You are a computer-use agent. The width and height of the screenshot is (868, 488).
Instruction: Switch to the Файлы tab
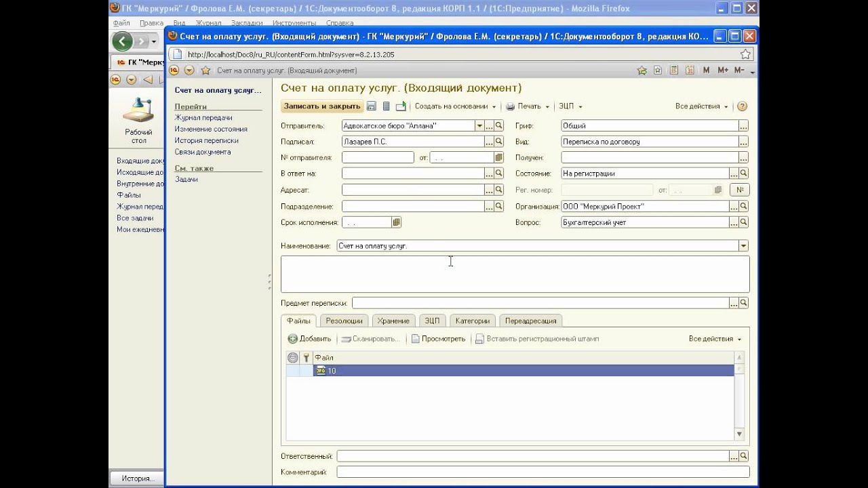(298, 321)
